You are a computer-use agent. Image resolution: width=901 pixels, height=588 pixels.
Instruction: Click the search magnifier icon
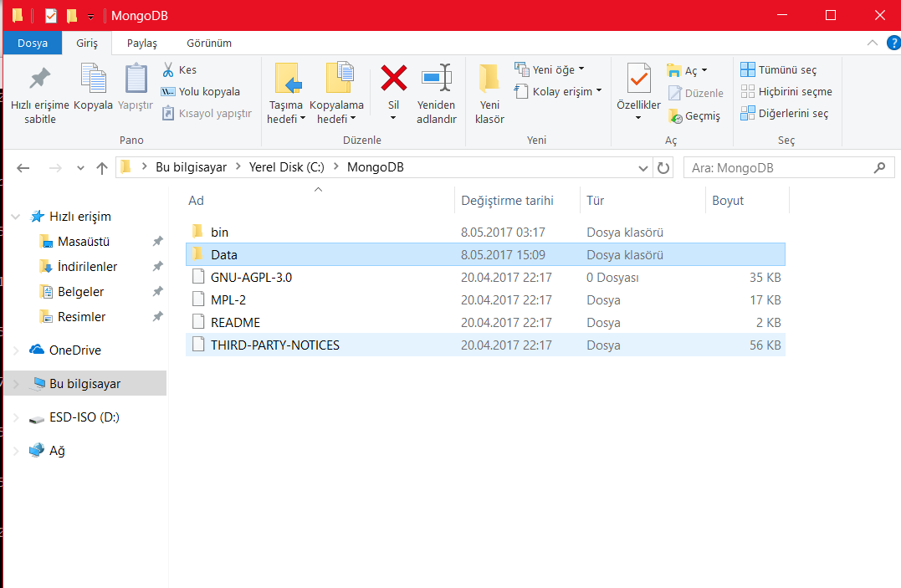pyautogui.click(x=879, y=168)
